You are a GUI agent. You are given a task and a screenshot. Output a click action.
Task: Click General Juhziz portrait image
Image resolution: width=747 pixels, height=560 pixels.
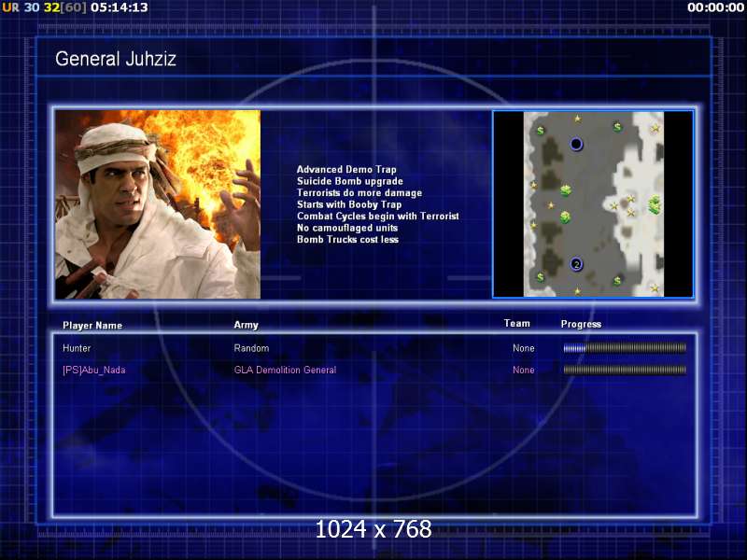(x=158, y=204)
